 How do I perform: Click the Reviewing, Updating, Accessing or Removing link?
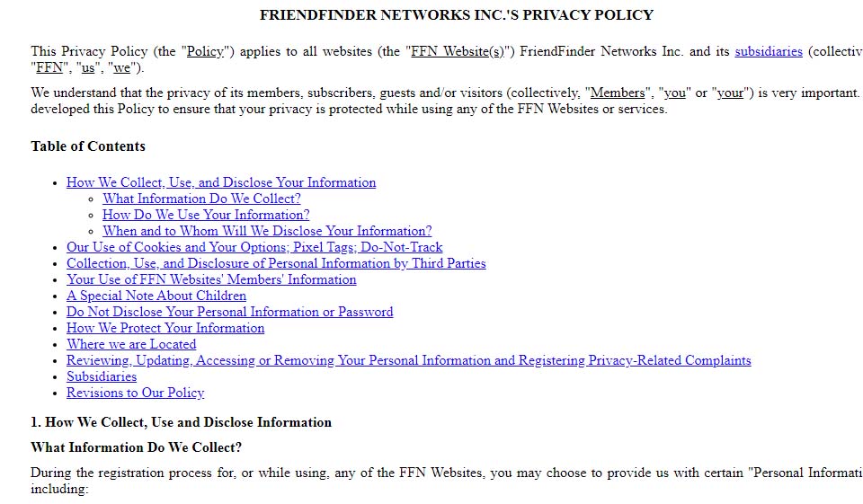[408, 360]
